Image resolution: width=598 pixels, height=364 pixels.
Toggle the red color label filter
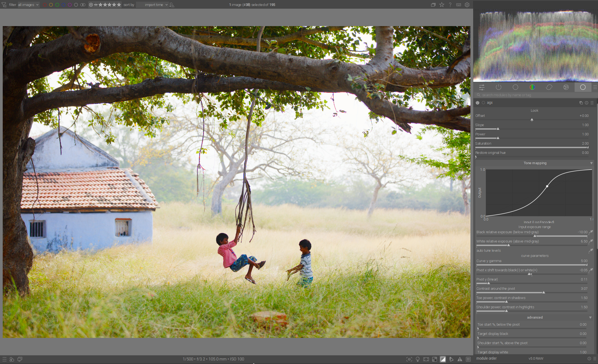pos(45,5)
